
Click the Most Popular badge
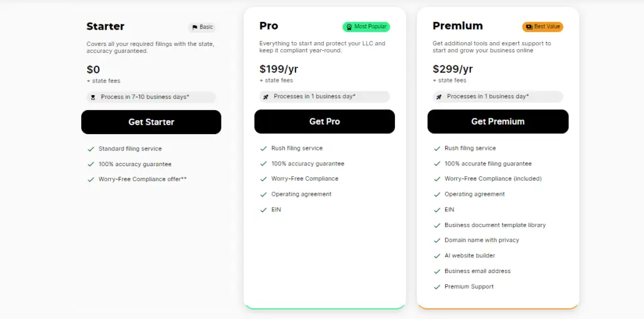click(x=366, y=26)
